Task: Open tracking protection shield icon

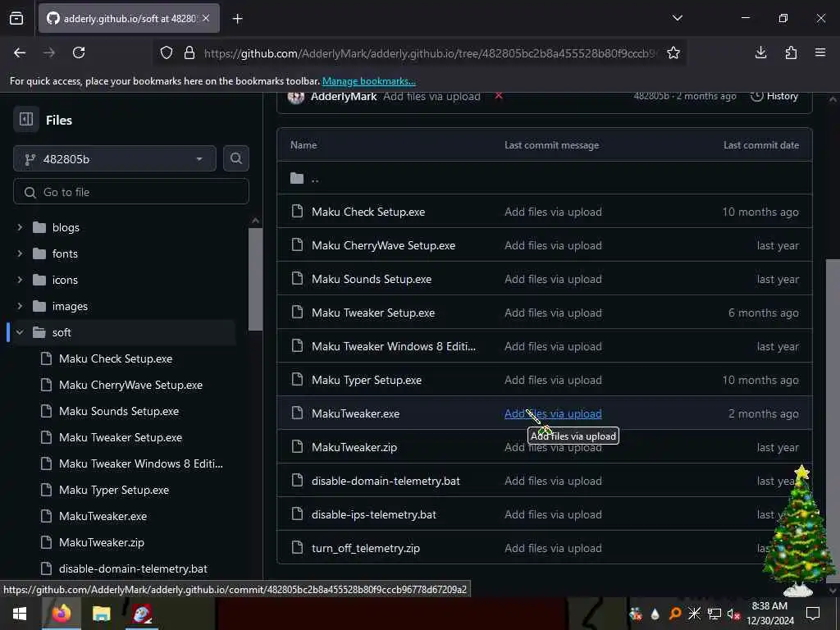Action: [167, 52]
